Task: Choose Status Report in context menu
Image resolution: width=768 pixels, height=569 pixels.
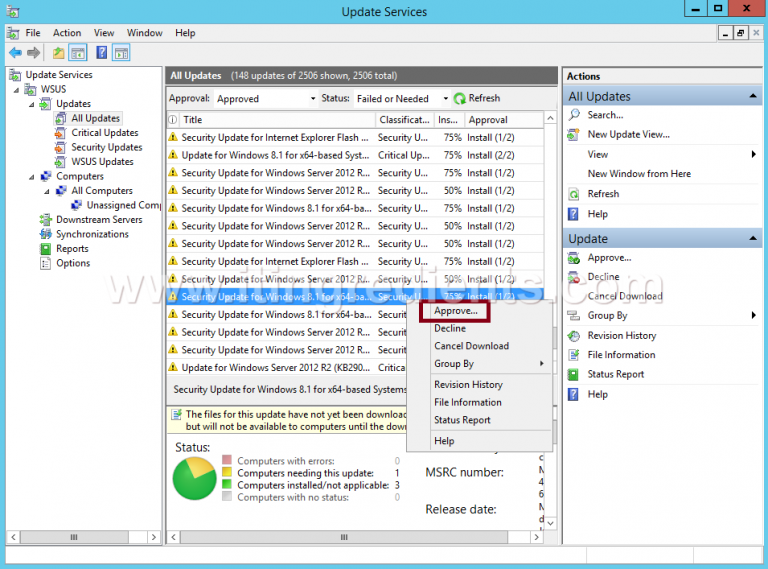Action: [x=462, y=420]
